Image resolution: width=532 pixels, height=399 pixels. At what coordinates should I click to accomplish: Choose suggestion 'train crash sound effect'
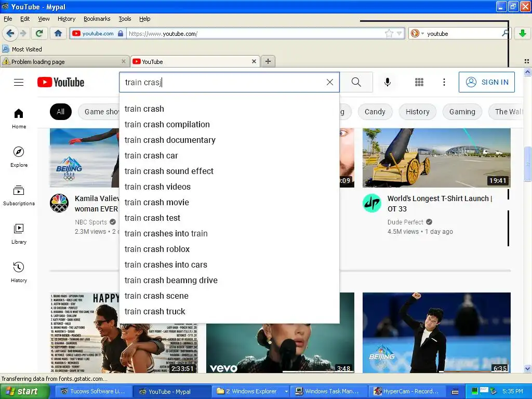[229, 171]
